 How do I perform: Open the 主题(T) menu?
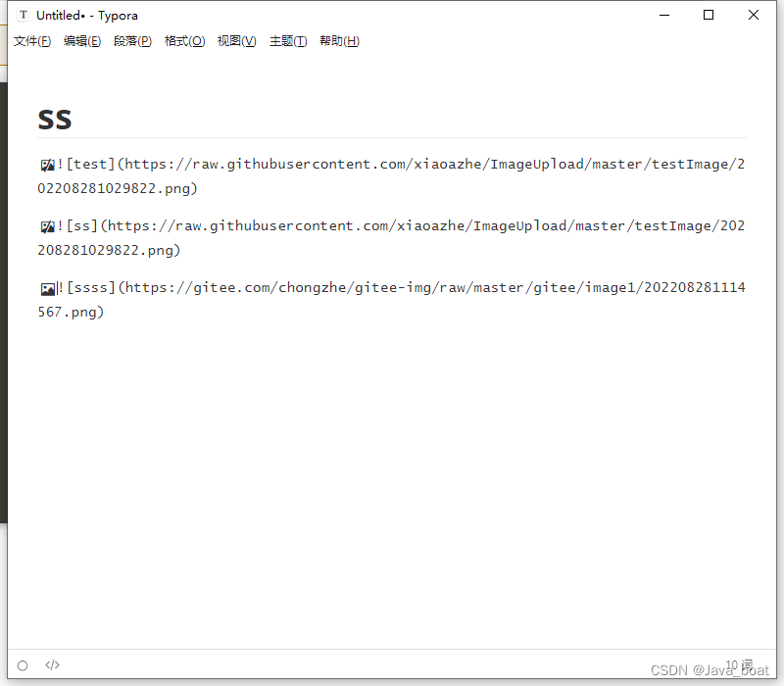point(288,41)
